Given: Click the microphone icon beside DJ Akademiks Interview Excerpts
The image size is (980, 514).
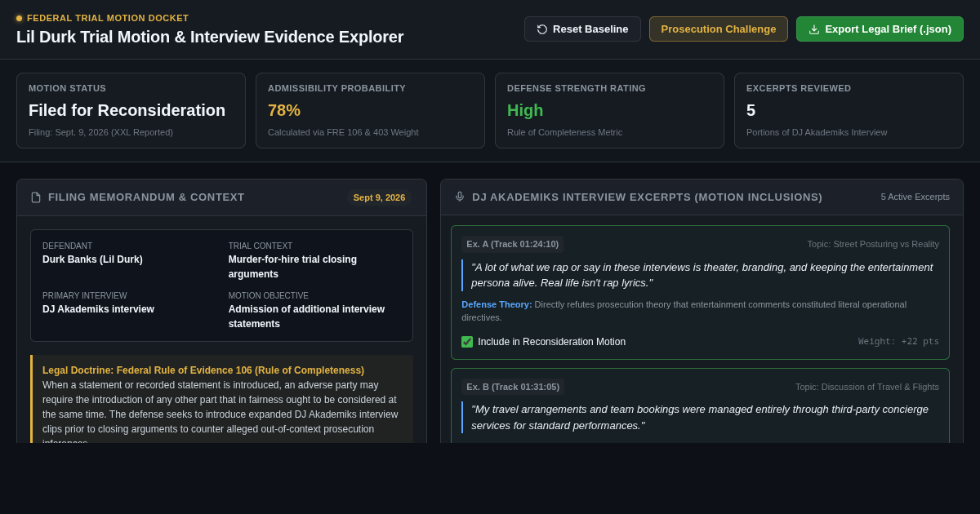Looking at the screenshot, I should pos(460,197).
